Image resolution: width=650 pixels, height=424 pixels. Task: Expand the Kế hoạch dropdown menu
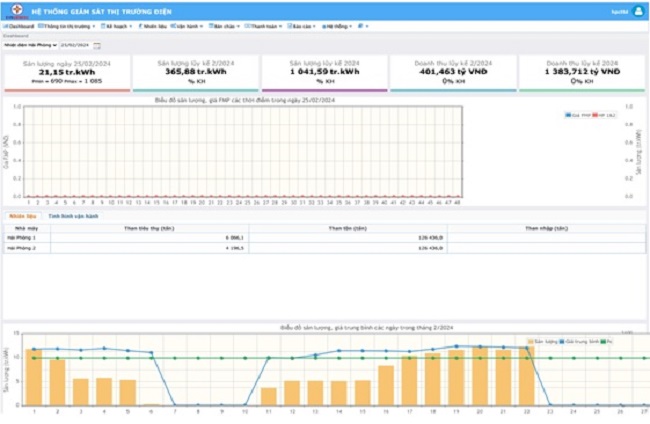113,26
